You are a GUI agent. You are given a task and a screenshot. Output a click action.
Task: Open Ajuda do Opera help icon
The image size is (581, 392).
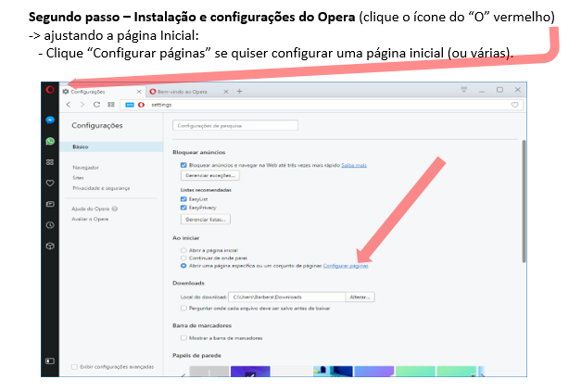point(115,209)
